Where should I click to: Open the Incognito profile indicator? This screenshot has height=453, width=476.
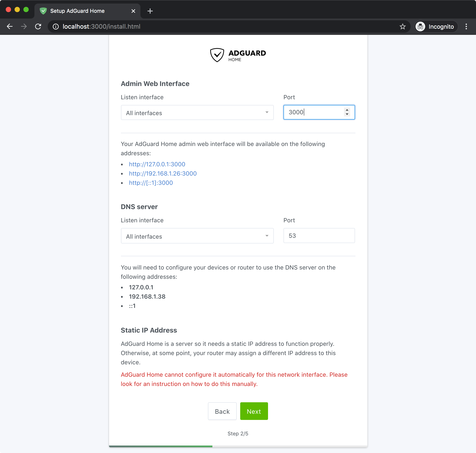tap(436, 26)
